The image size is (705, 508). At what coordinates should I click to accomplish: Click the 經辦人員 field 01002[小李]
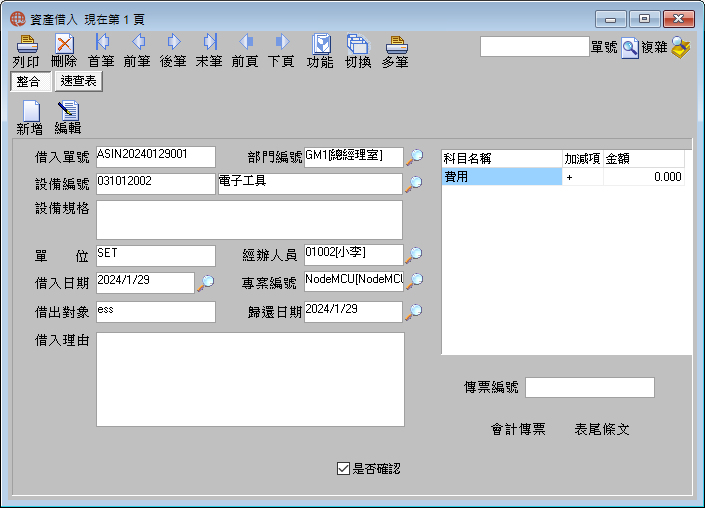point(353,255)
